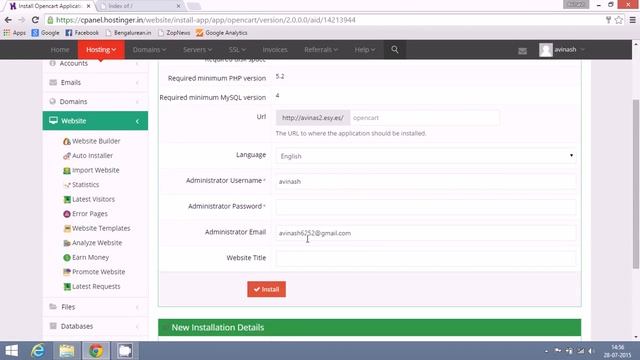640x360 pixels.
Task: Open Website Templates from sidebar
Action: 97,228
